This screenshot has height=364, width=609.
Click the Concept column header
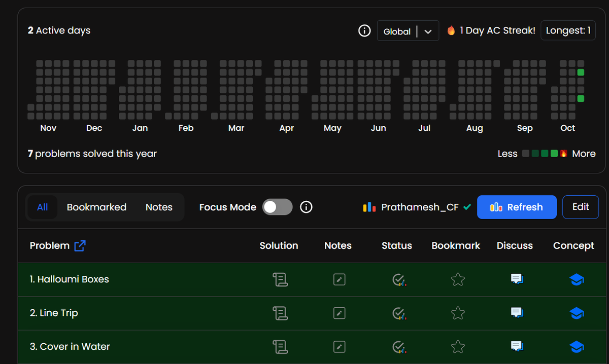[573, 246]
